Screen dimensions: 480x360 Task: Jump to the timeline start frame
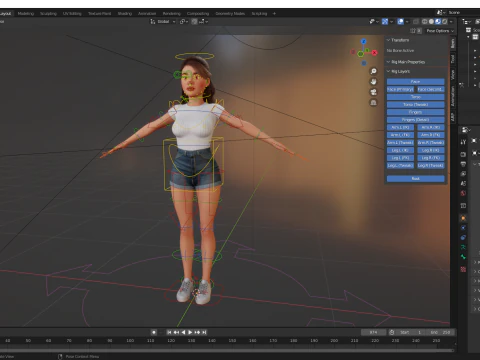[169, 332]
